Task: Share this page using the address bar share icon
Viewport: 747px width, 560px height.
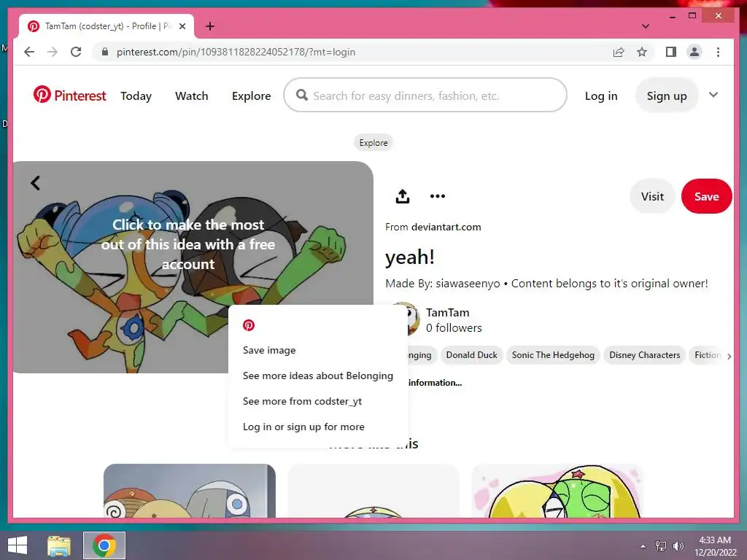Action: 619,52
